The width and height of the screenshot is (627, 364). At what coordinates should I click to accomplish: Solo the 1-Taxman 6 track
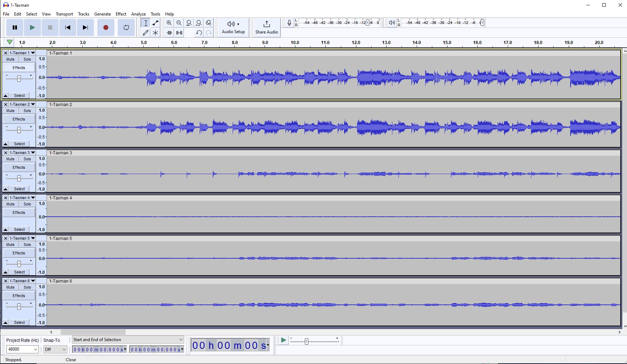click(x=27, y=287)
